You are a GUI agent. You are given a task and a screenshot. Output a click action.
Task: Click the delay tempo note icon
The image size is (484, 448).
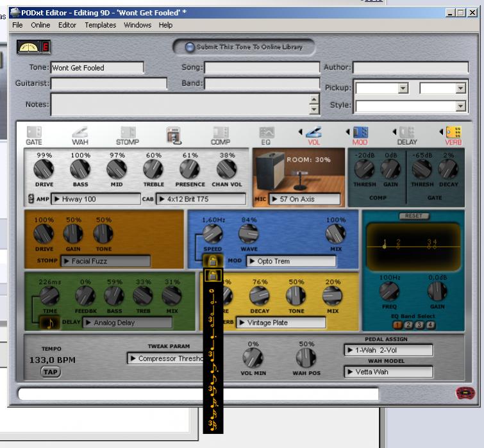coord(50,322)
